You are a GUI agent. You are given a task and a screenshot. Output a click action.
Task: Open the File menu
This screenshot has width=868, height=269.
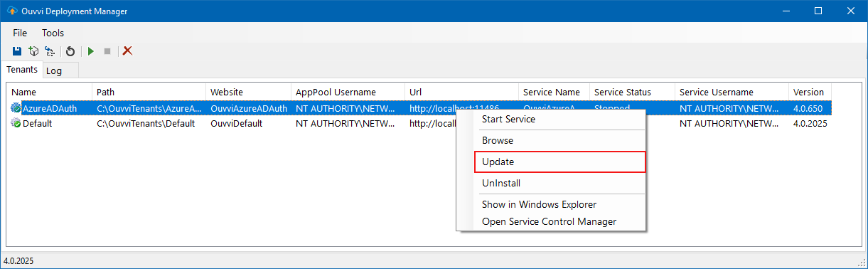pos(20,33)
